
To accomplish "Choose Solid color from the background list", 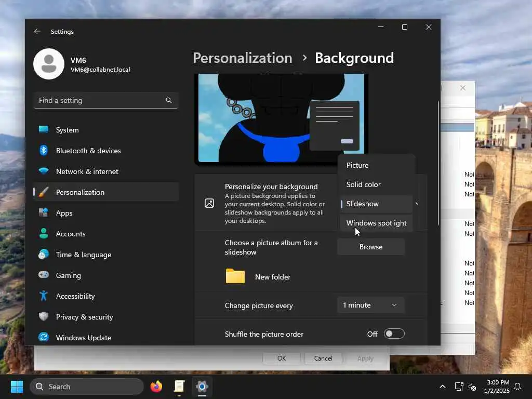I will coord(376,184).
